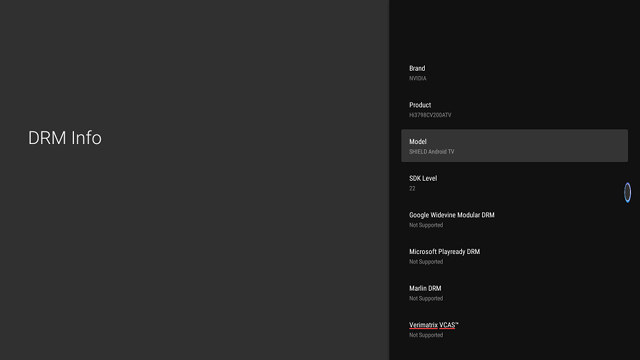Select Microsoft Playready DRM entry
The height and width of the screenshot is (360, 640).
[x=514, y=256]
